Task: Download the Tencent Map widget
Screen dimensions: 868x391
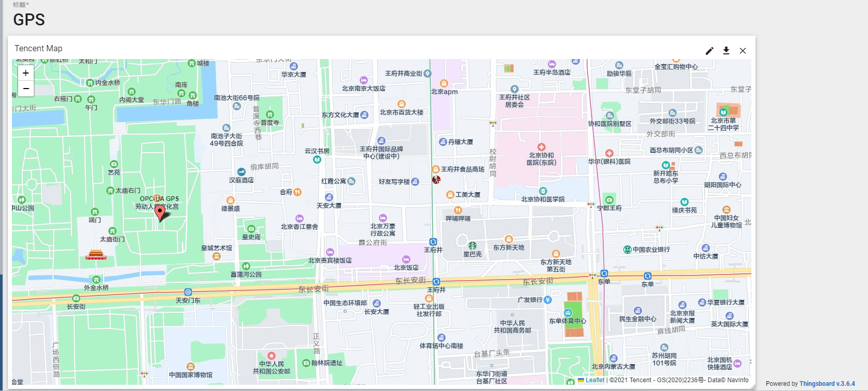Action: coord(726,51)
